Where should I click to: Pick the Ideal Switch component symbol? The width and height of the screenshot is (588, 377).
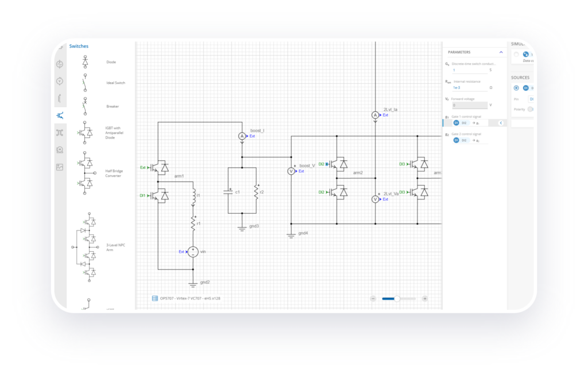pyautogui.click(x=85, y=83)
